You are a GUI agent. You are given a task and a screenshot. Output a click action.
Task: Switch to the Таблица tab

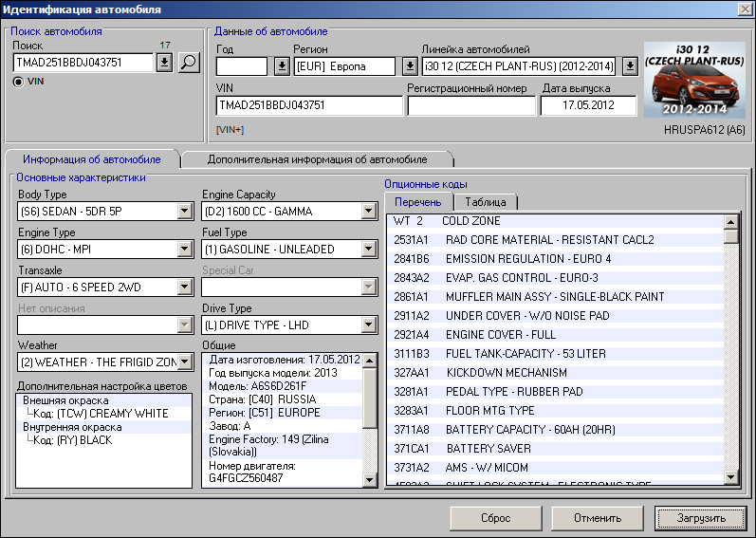484,202
